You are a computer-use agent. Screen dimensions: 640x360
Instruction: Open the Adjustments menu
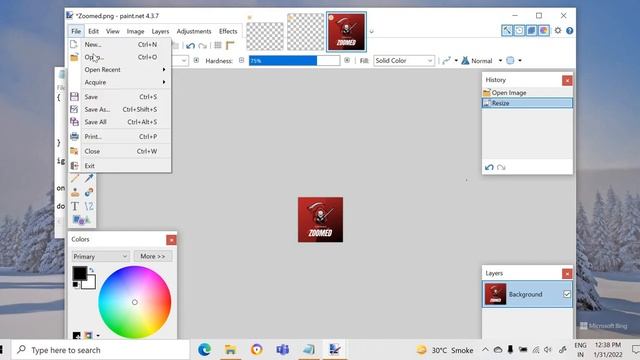click(x=194, y=31)
